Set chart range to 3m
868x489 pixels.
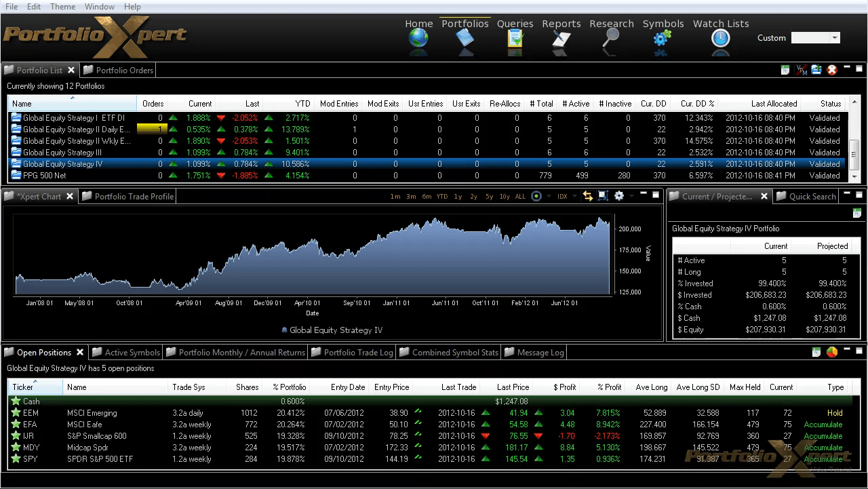[411, 197]
